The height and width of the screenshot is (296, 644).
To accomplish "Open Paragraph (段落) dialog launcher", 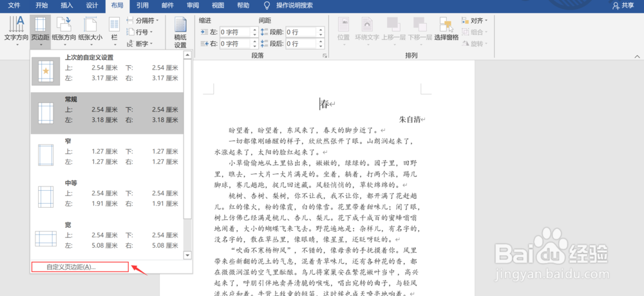I will 325,55.
